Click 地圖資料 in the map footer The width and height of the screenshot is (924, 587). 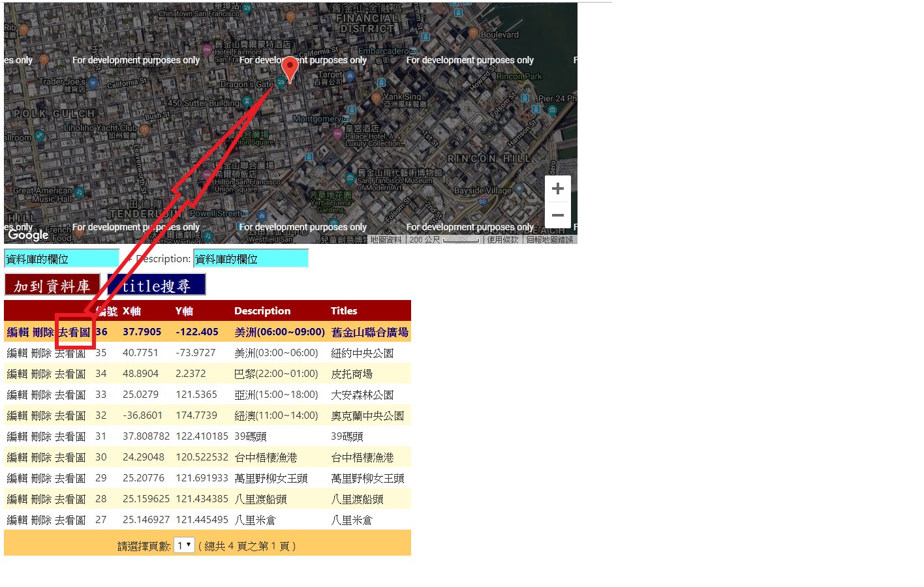tap(386, 239)
